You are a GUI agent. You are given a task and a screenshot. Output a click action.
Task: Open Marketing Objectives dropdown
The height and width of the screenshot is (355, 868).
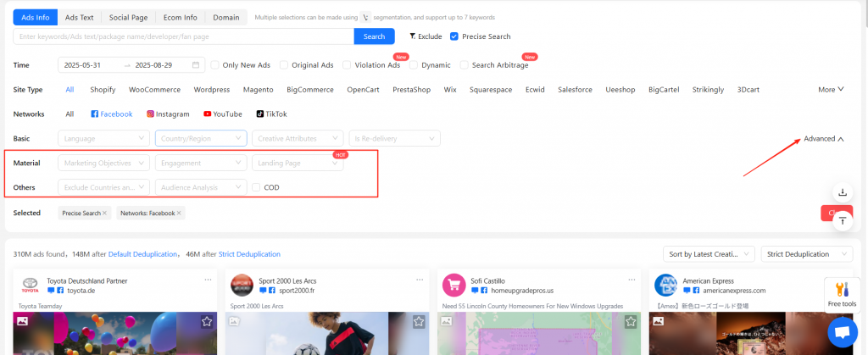pyautogui.click(x=103, y=164)
